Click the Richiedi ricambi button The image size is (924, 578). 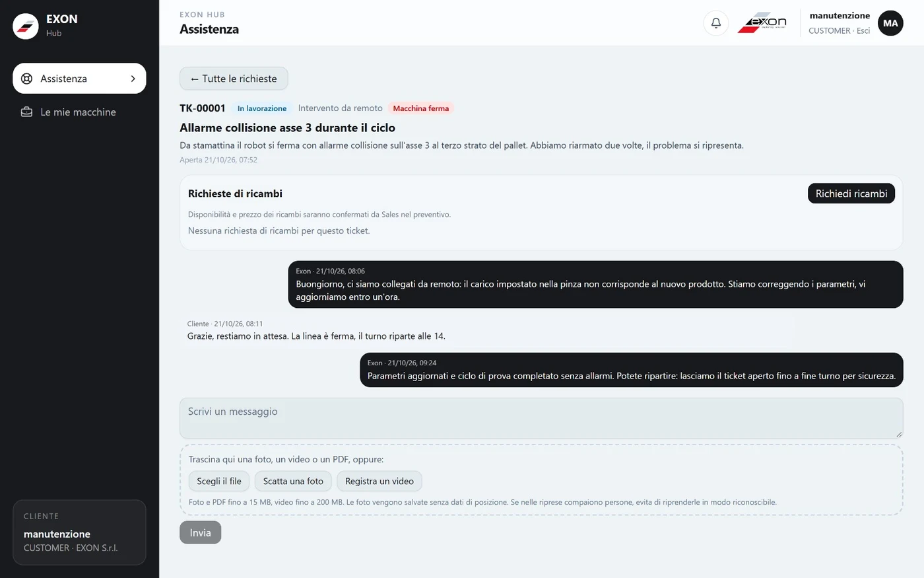tap(851, 194)
